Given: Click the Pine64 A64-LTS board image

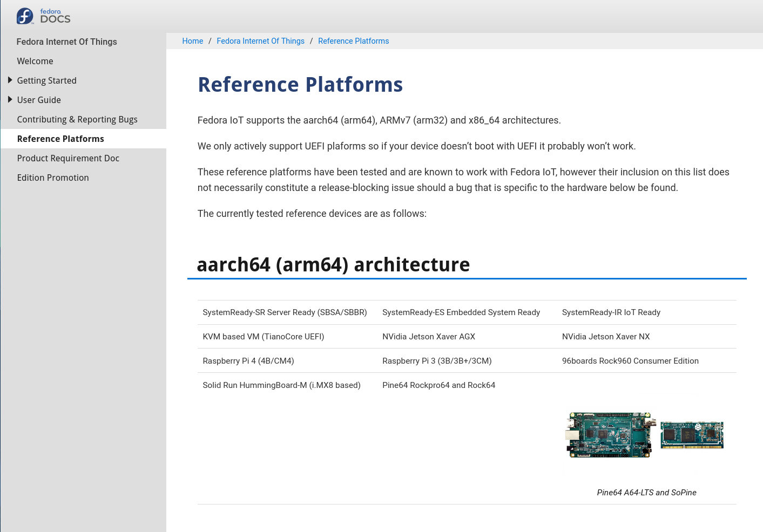Looking at the screenshot, I should click(610, 435).
